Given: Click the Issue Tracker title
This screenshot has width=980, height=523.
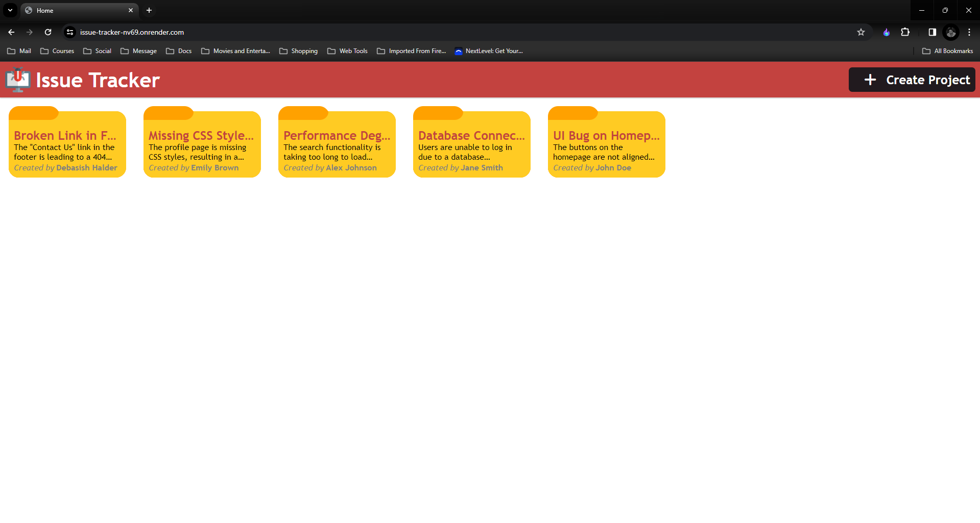Looking at the screenshot, I should point(98,80).
